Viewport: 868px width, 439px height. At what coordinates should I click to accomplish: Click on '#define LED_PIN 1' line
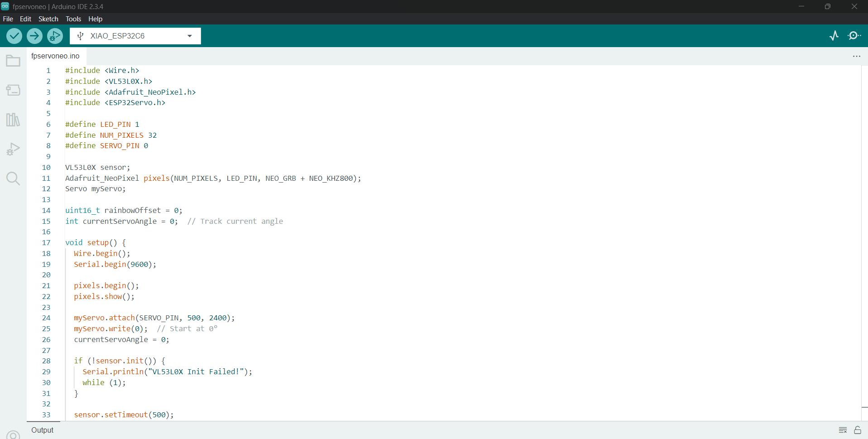102,124
